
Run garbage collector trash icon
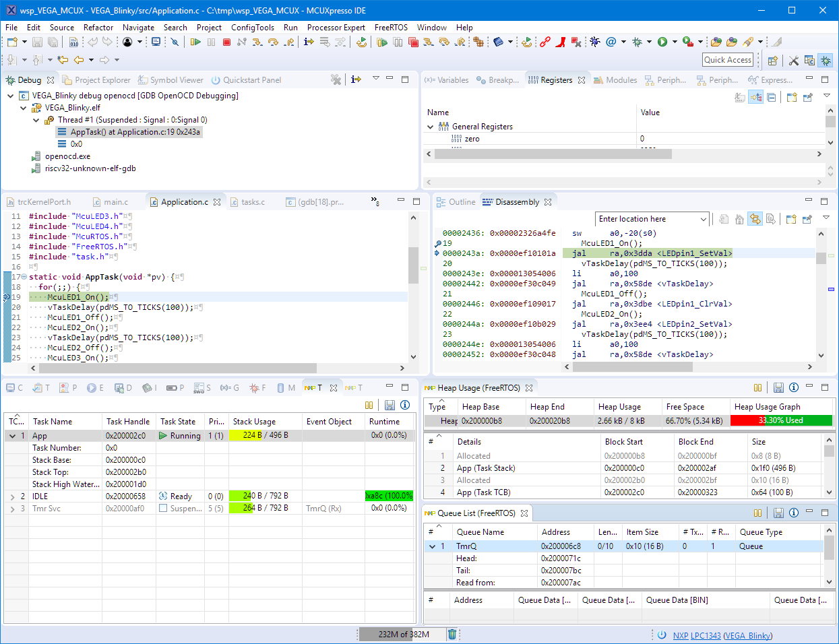[452, 634]
